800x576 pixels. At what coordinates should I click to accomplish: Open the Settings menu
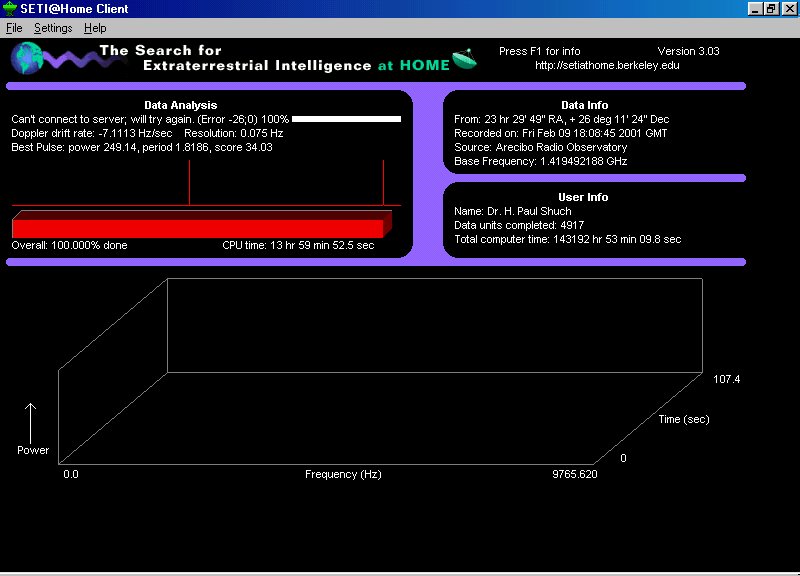pyautogui.click(x=53, y=28)
